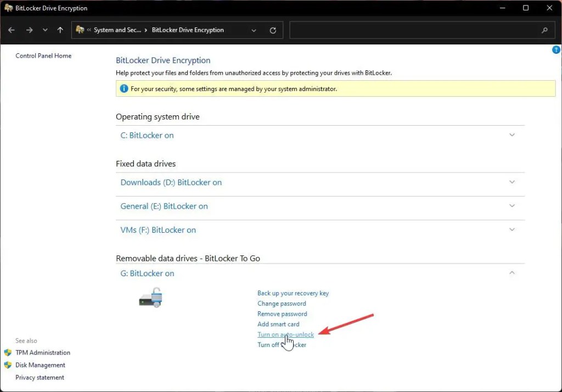Viewport: 562px width, 392px height.
Task: Click General (E:) BitLocker on
Action: [164, 206]
